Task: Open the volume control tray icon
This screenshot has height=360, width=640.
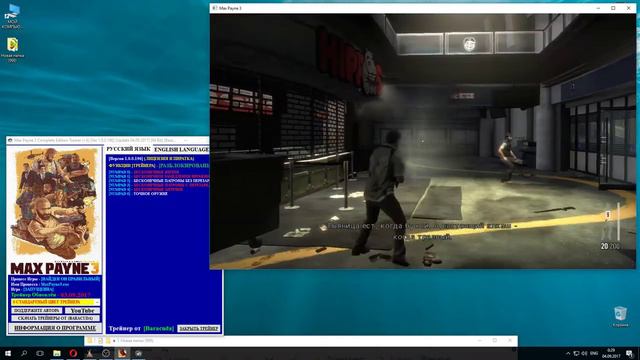Action: click(x=584, y=353)
